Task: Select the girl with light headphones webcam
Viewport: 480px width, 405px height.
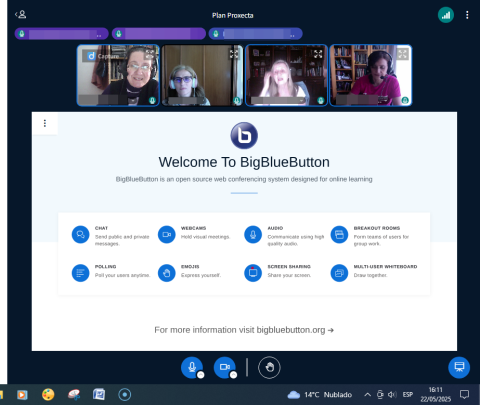Action: pyautogui.click(x=202, y=75)
